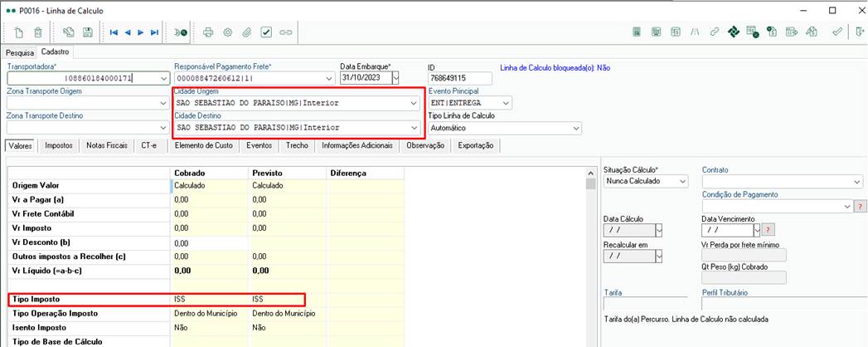Open the Evento Principal dropdown
This screenshot has height=347, width=868.
[506, 103]
